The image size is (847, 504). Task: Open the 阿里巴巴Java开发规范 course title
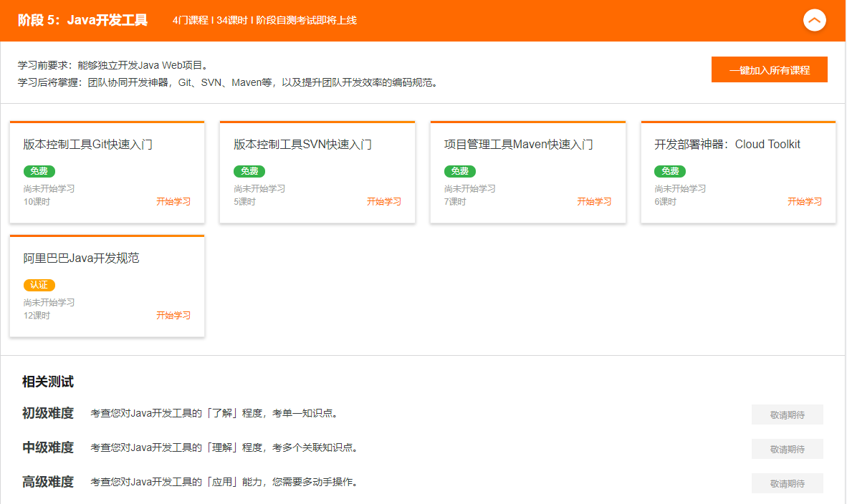point(81,258)
